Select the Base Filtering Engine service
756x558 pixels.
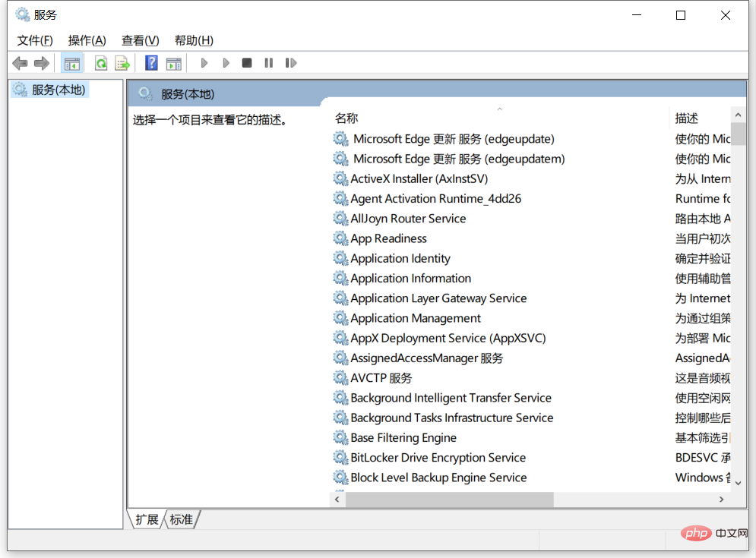(x=403, y=437)
